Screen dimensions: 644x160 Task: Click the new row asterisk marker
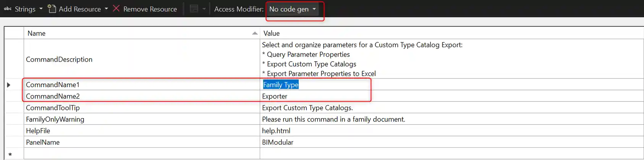pos(10,154)
